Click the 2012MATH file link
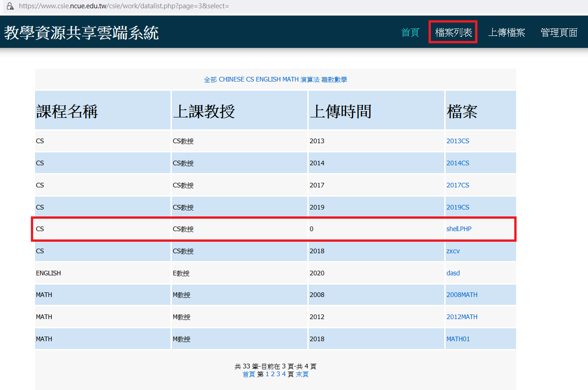 click(462, 317)
